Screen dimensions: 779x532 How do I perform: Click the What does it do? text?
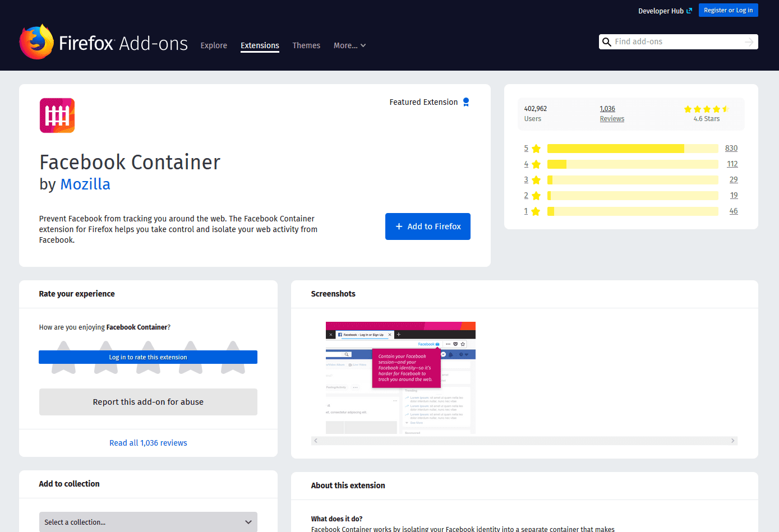(337, 519)
